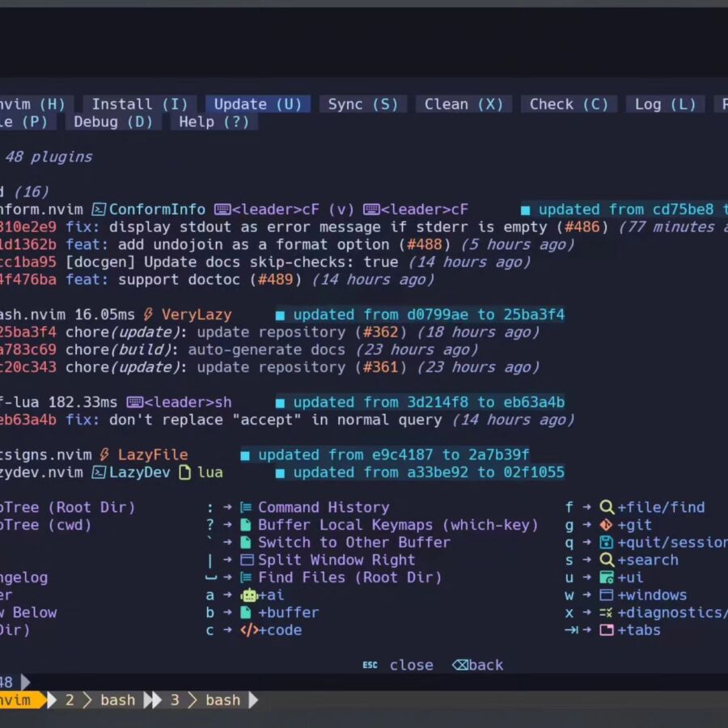This screenshot has height=728, width=728.
Task: Click the +tabs icon
Action: pyautogui.click(x=607, y=630)
